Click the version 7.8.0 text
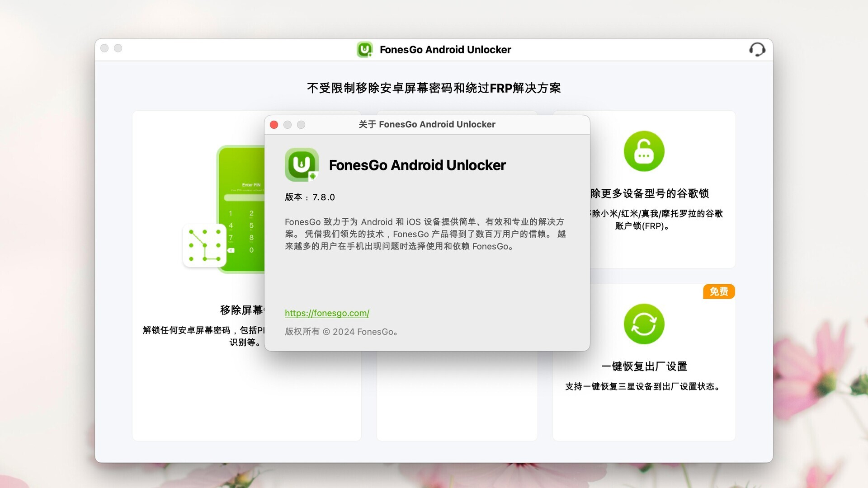 310,197
